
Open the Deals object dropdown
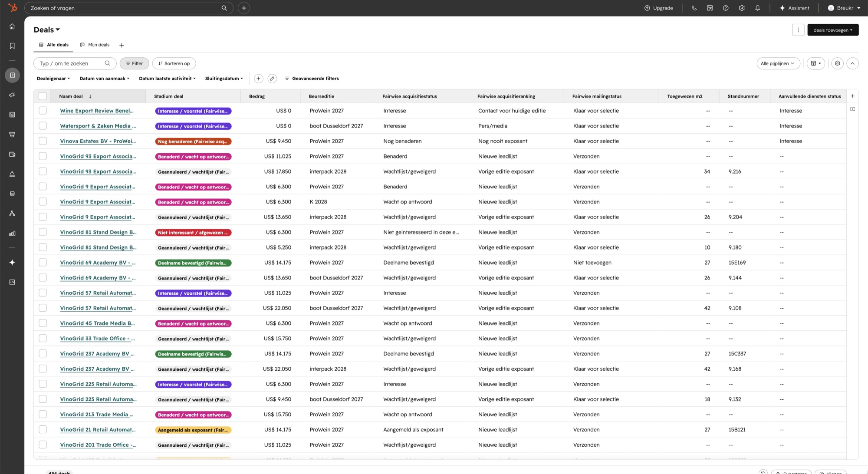pyautogui.click(x=47, y=30)
